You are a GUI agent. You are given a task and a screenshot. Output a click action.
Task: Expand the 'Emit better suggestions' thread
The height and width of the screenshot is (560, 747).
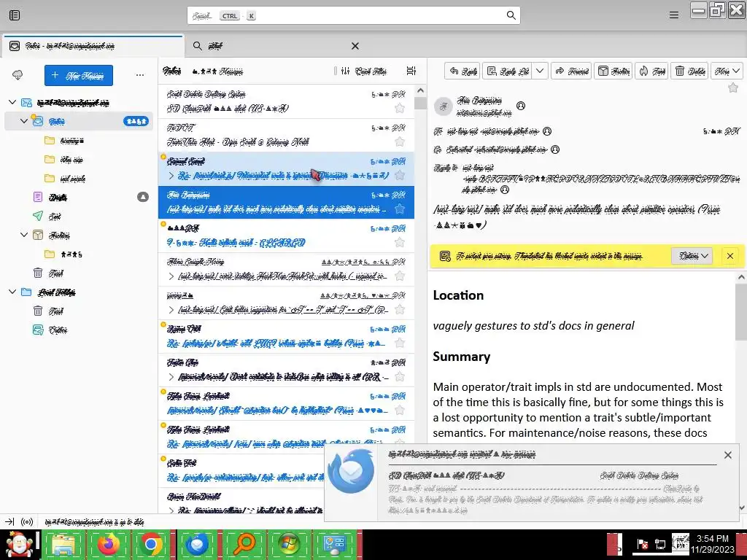pos(171,310)
